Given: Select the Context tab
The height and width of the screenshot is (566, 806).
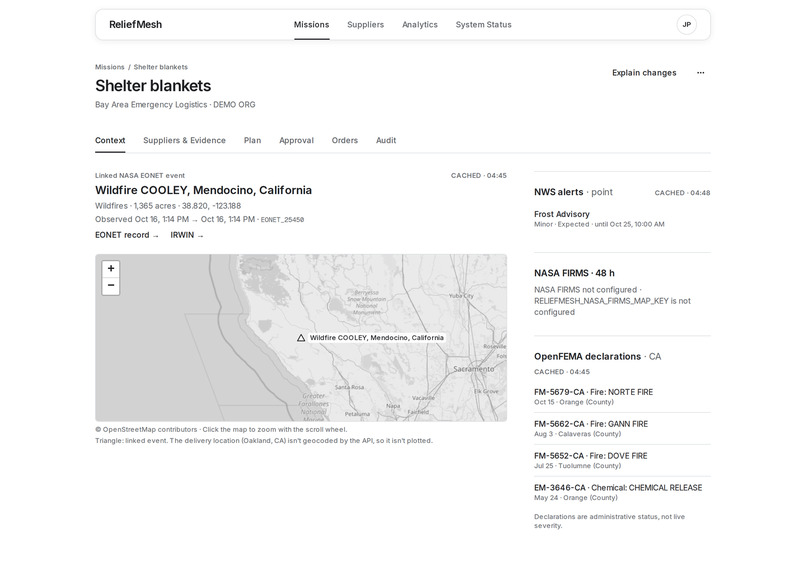Looking at the screenshot, I should (x=110, y=140).
